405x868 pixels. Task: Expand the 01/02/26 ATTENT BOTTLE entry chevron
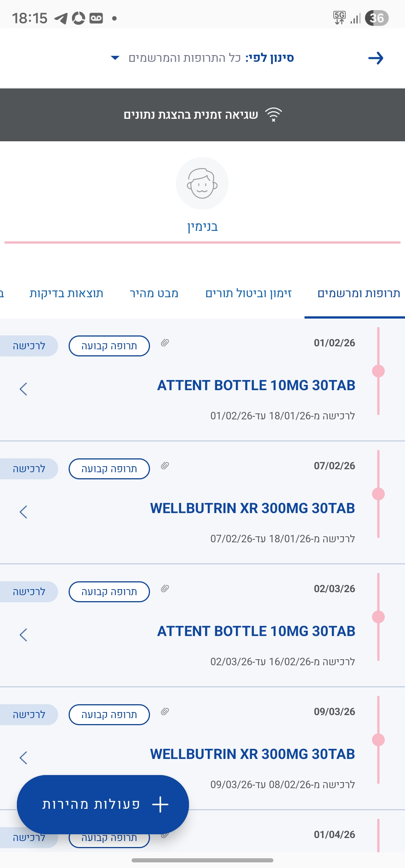[x=23, y=389]
